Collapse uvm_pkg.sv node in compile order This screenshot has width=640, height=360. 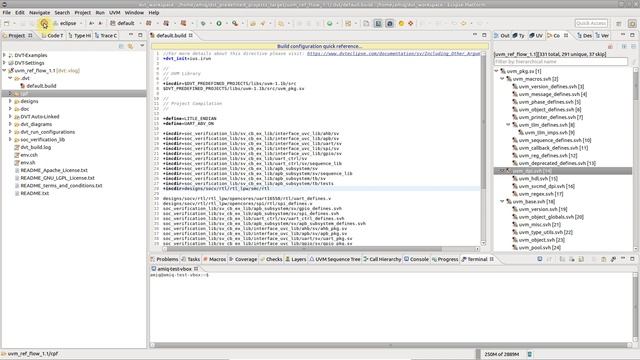tap(496, 71)
